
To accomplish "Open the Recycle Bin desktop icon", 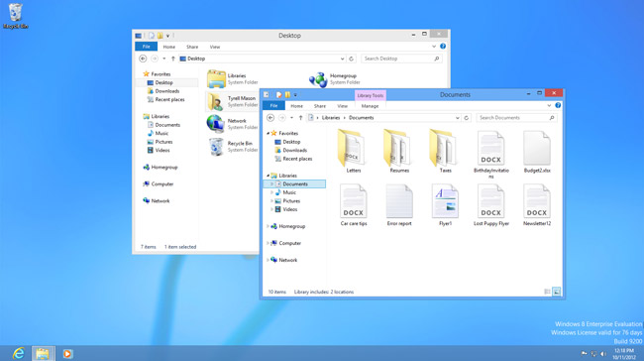I will tap(16, 16).
